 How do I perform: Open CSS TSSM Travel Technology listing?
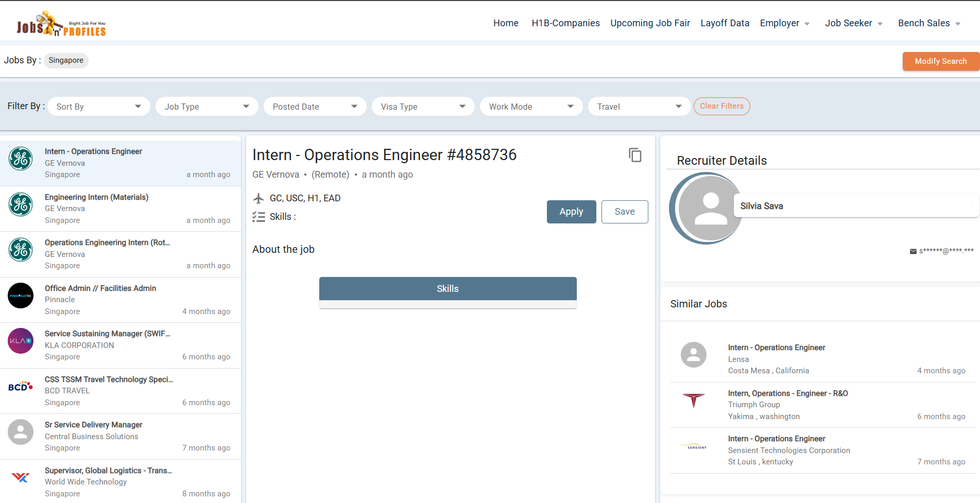tap(121, 391)
